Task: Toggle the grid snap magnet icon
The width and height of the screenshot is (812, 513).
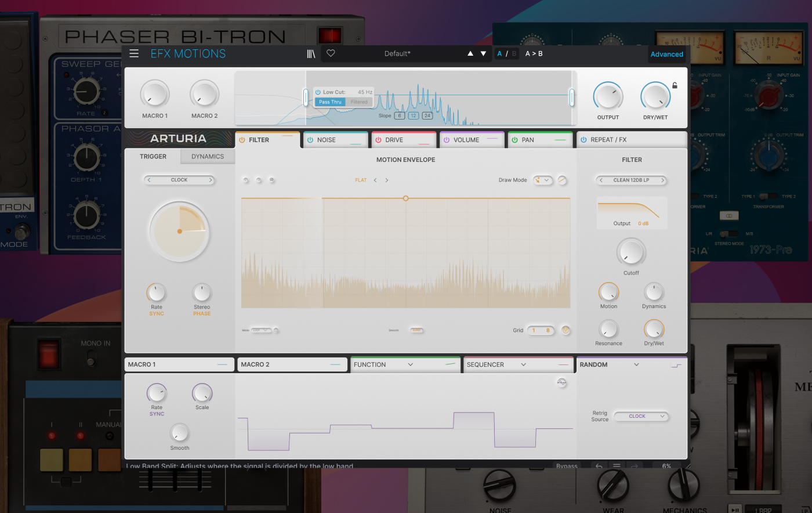Action: [x=565, y=330]
